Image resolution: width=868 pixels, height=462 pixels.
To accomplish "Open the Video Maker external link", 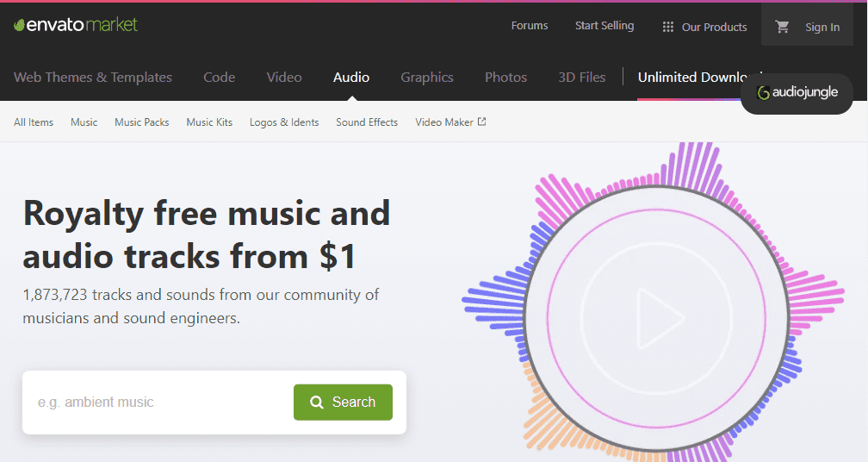I will (450, 122).
